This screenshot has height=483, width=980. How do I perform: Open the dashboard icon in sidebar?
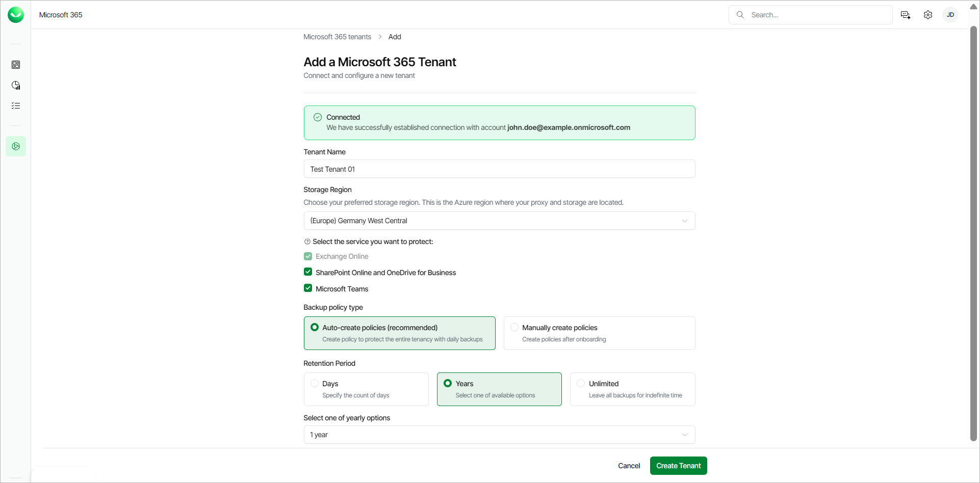16,65
